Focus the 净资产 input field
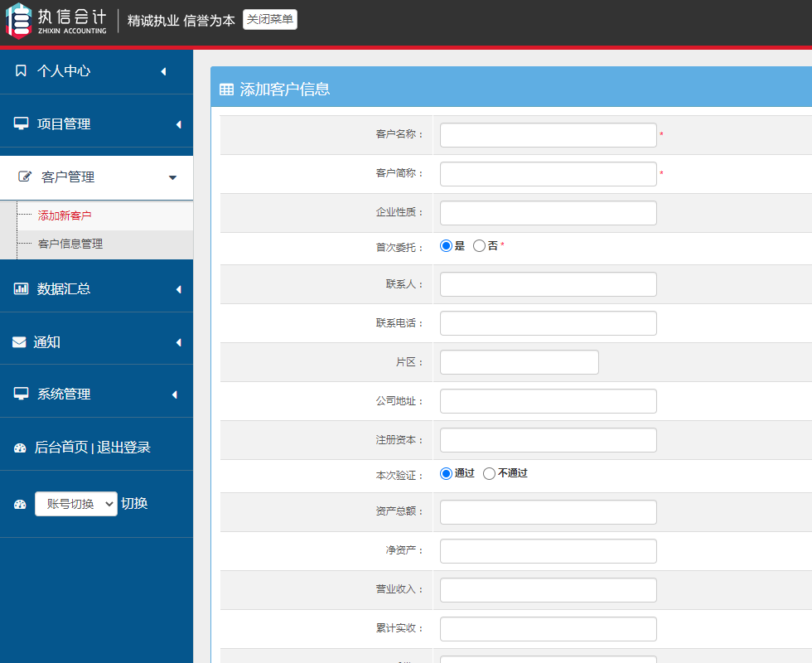This screenshot has height=663, width=812. click(549, 551)
